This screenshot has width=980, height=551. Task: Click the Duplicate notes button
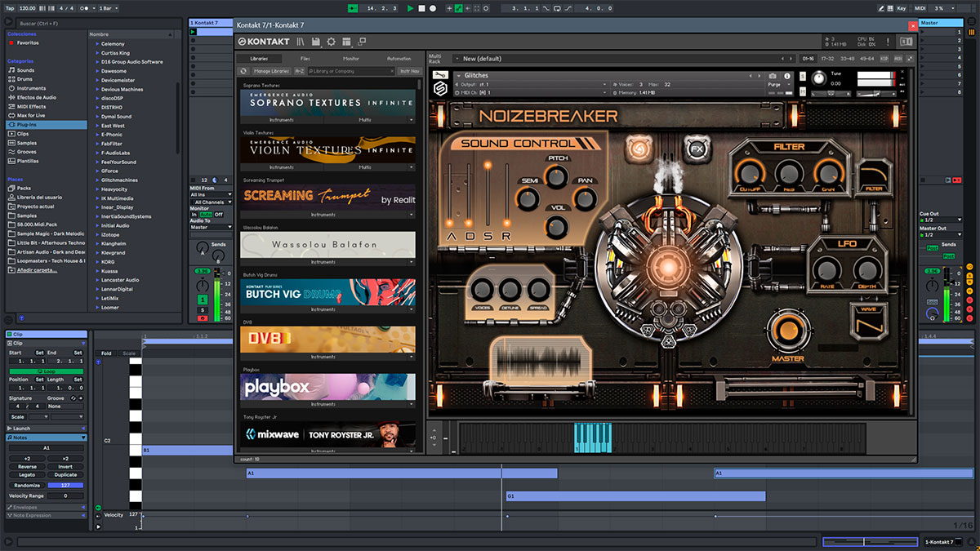(65, 474)
